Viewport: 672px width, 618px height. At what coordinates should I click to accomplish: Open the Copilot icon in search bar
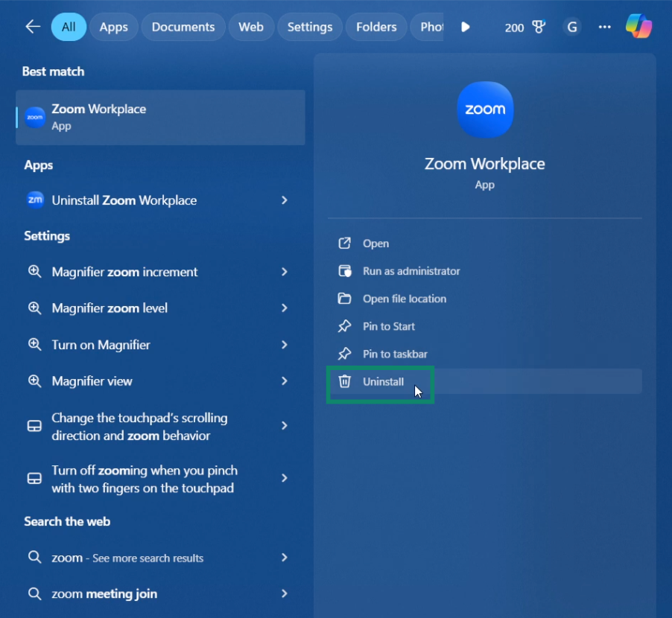(639, 27)
